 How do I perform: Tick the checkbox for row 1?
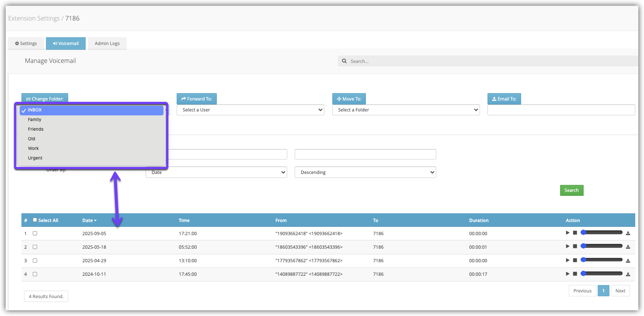[35, 233]
